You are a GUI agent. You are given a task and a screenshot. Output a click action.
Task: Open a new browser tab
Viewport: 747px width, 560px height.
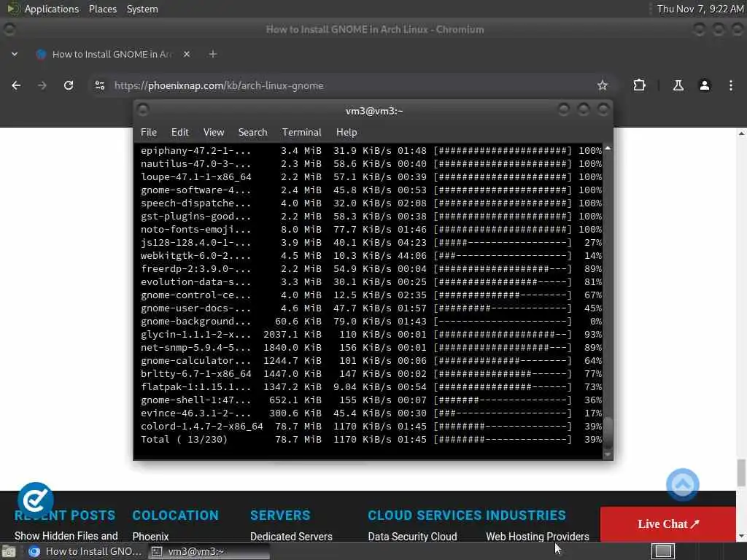213,54
